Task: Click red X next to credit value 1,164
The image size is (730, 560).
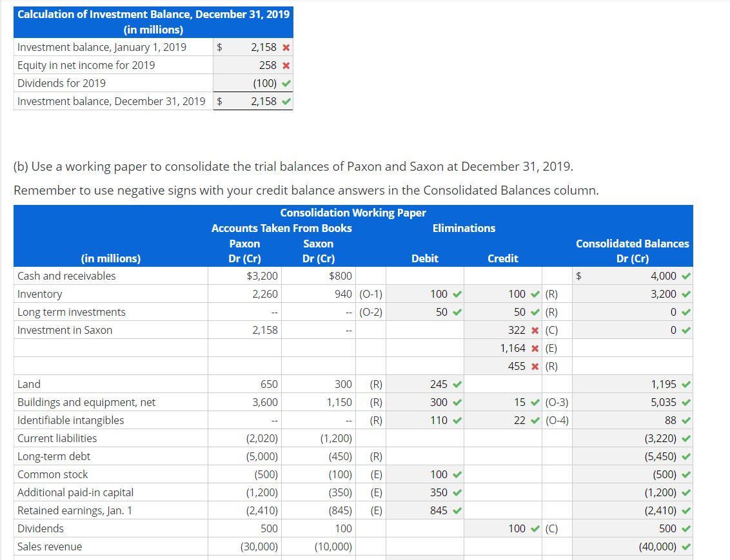Action: pos(535,349)
